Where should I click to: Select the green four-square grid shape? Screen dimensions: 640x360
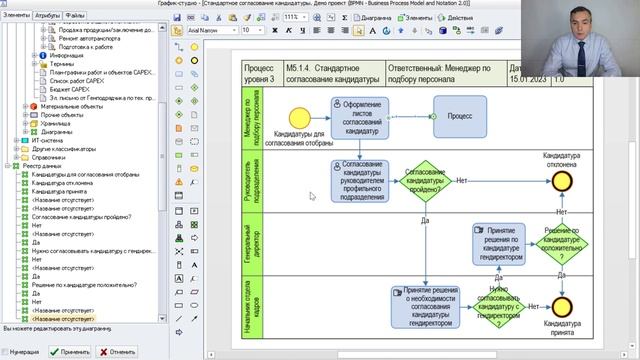pos(194,224)
